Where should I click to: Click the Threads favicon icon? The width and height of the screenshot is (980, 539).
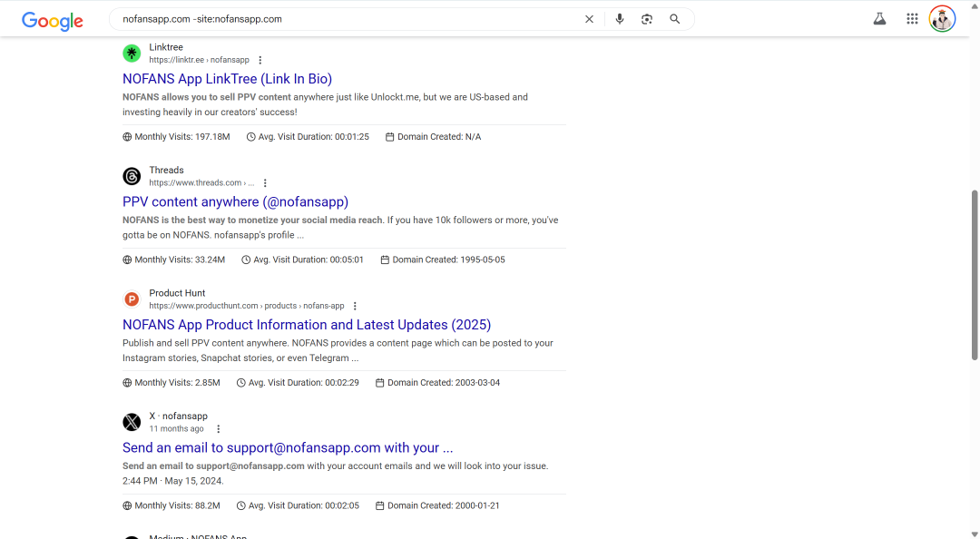click(x=132, y=176)
